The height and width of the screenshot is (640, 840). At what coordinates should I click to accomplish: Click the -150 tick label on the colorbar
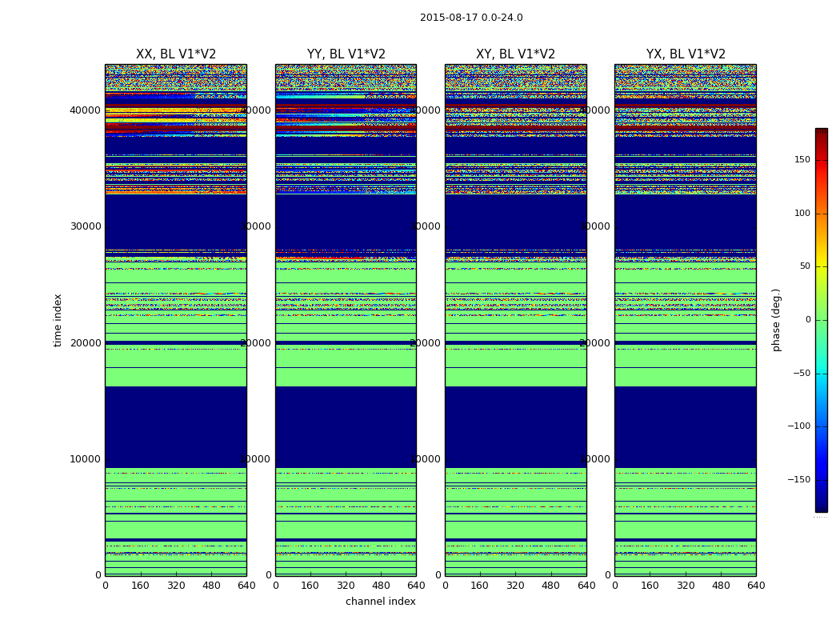pyautogui.click(x=798, y=480)
